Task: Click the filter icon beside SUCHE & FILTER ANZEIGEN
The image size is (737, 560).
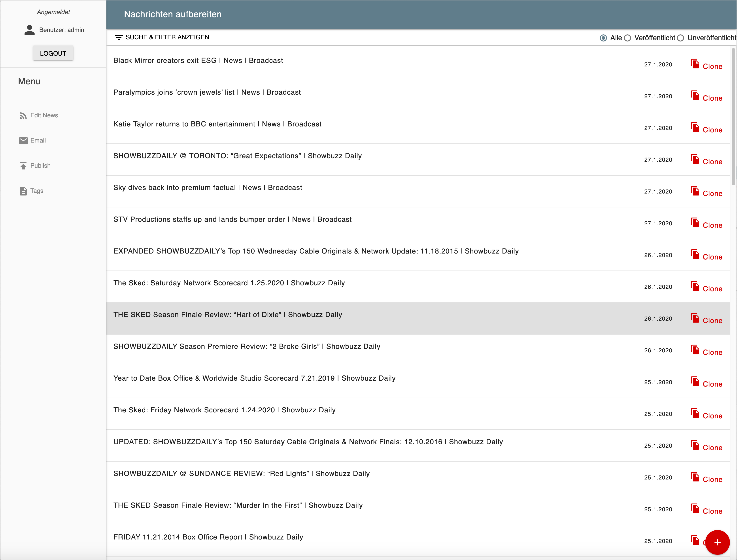Action: tap(118, 37)
